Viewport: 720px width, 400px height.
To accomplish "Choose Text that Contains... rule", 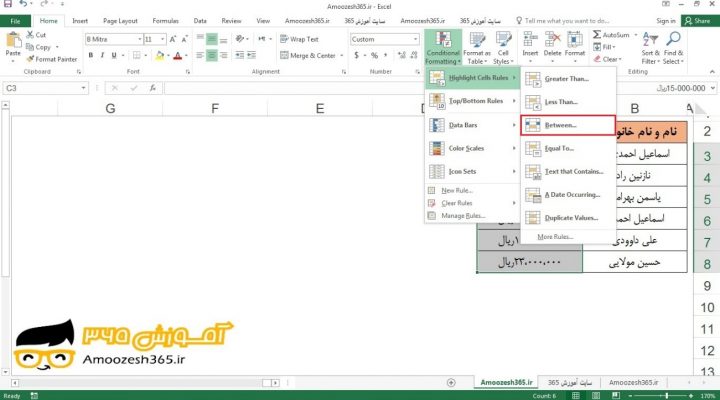I will click(568, 171).
